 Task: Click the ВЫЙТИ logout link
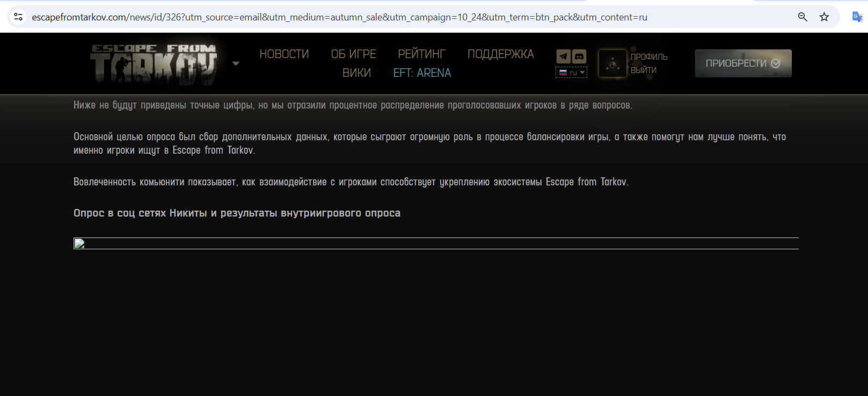[x=644, y=70]
